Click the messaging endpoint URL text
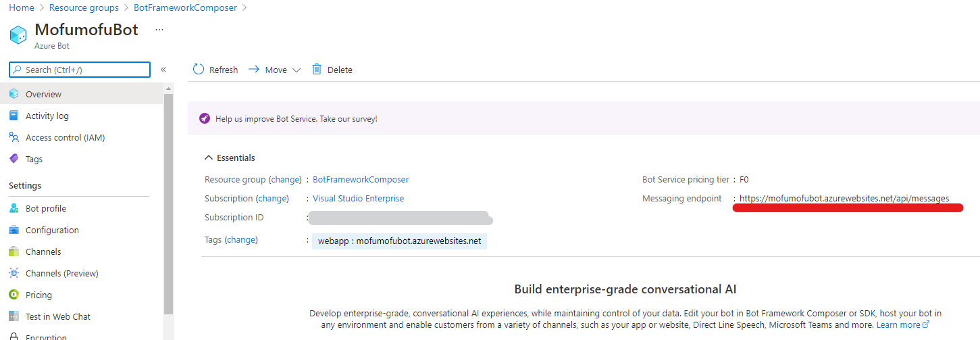 844,198
